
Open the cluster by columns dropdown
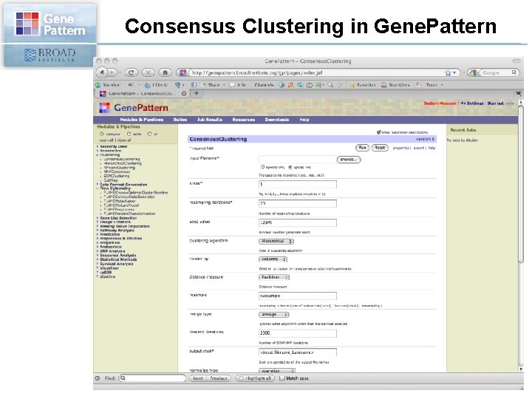(273, 259)
